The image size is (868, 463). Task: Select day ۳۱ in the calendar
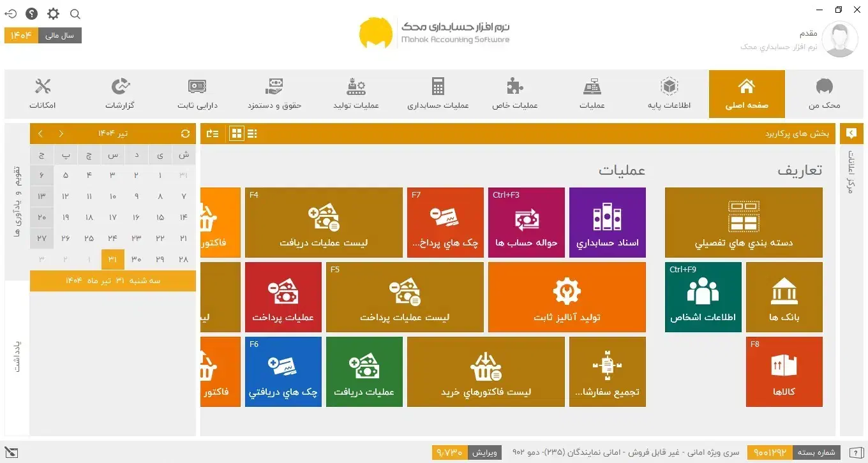(x=112, y=259)
